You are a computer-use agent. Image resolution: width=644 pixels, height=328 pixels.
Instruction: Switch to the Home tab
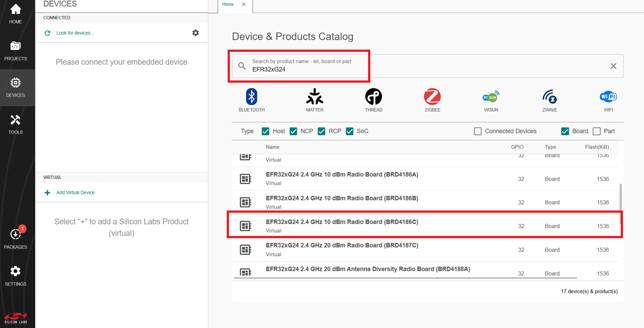pos(228,4)
